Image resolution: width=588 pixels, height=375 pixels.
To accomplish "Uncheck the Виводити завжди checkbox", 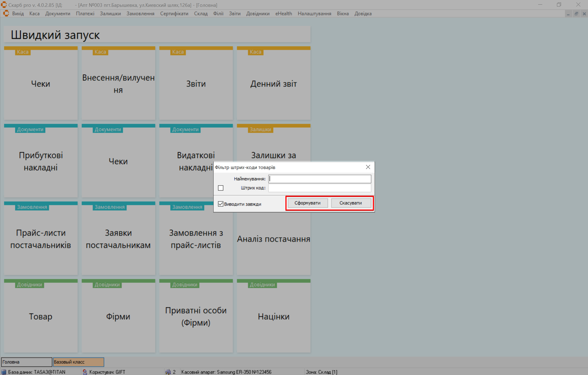I will tap(221, 204).
